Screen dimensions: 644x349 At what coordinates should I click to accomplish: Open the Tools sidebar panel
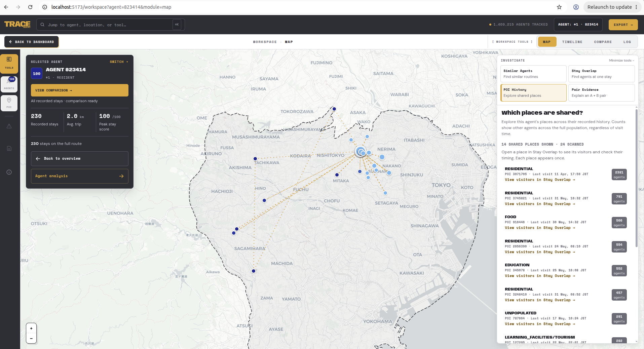[9, 64]
